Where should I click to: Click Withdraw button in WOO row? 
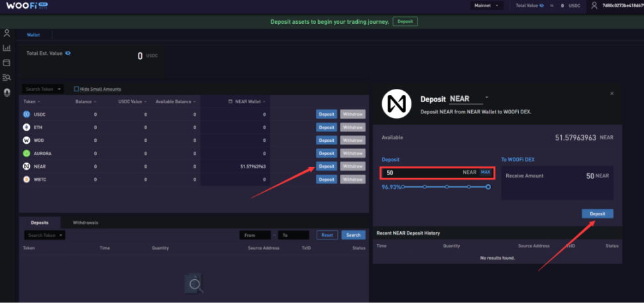pyautogui.click(x=352, y=140)
